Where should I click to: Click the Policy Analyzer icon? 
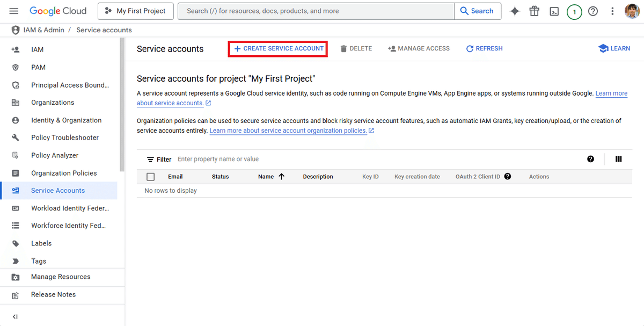16,155
